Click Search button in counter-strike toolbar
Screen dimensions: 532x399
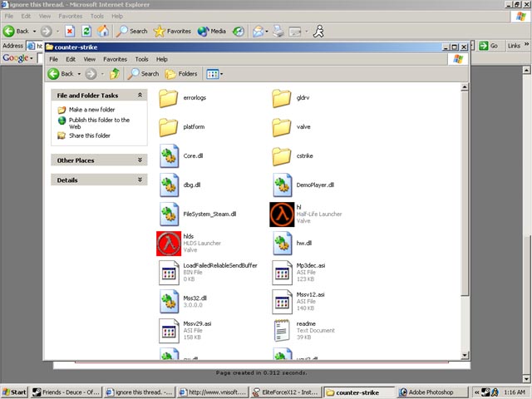(x=143, y=74)
